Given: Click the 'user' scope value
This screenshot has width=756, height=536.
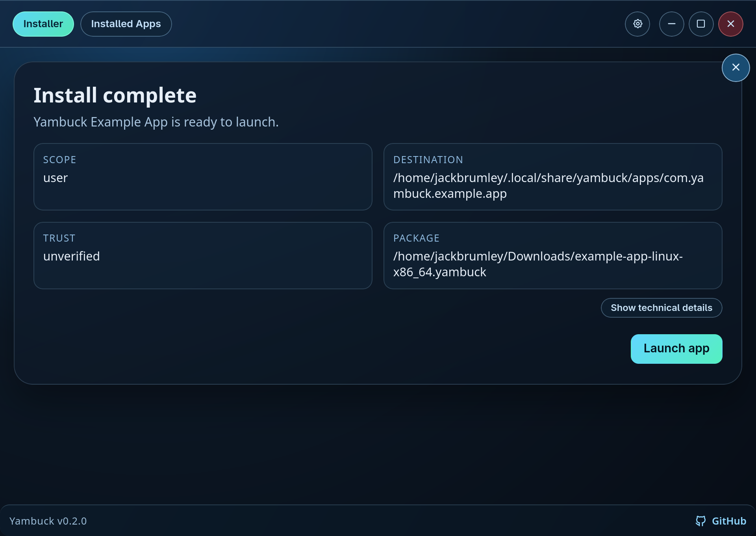Looking at the screenshot, I should (x=56, y=178).
